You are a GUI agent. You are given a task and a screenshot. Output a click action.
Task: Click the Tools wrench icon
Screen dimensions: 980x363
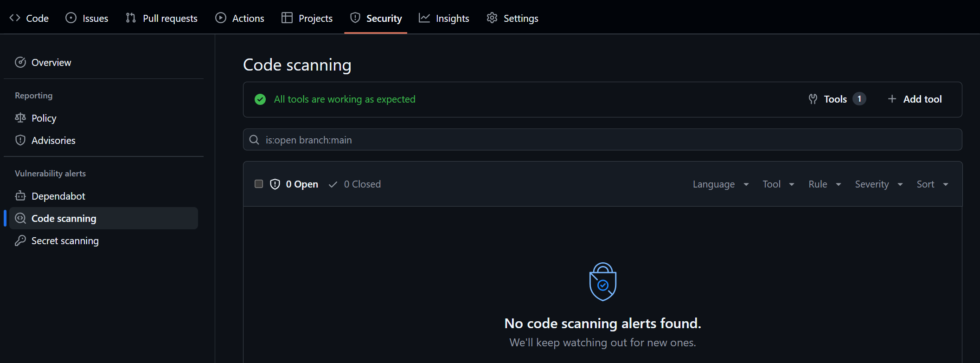(x=813, y=99)
